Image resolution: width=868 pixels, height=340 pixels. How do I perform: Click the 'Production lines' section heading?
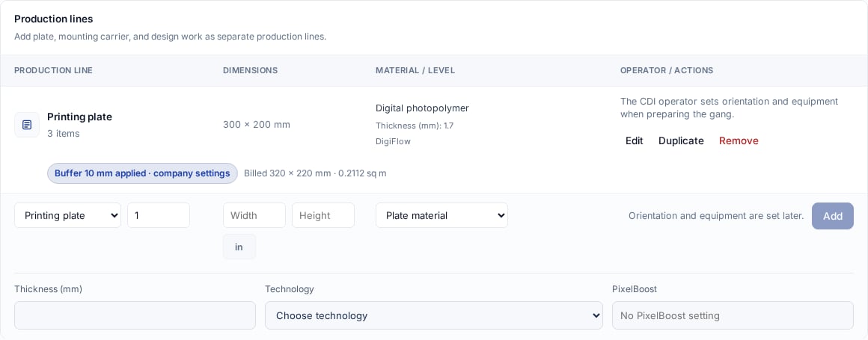[54, 19]
